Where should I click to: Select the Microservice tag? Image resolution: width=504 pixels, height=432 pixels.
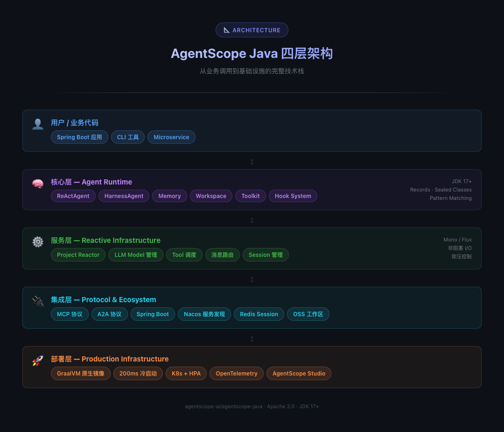pos(171,137)
